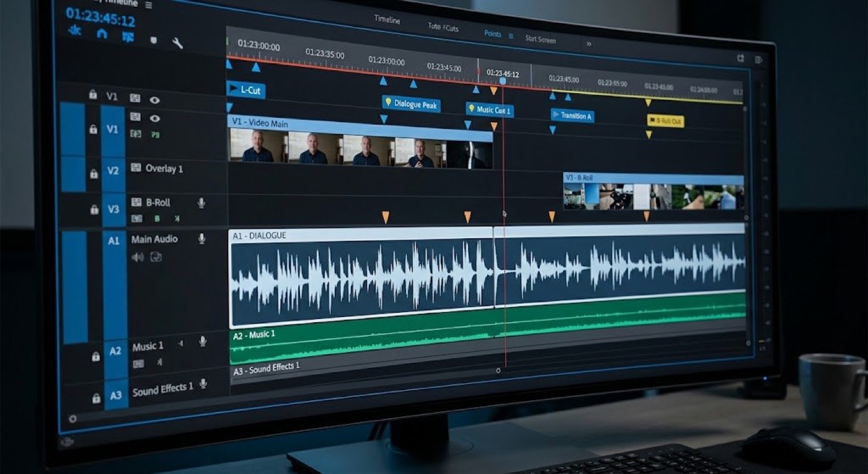Image resolution: width=868 pixels, height=474 pixels.
Task: Select the Transition A marker
Action: pyautogui.click(x=572, y=116)
